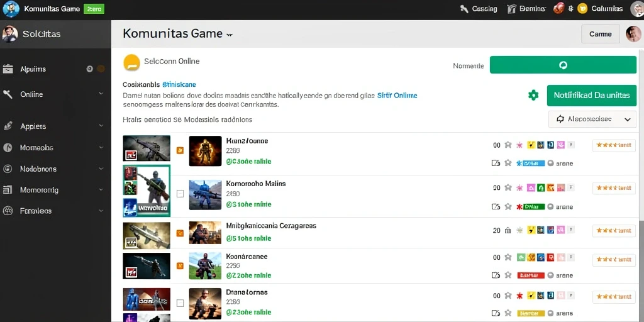Click the Komunitas Game logo in the top bar
Image resolution: width=644 pixels, height=322 pixels.
[11, 9]
